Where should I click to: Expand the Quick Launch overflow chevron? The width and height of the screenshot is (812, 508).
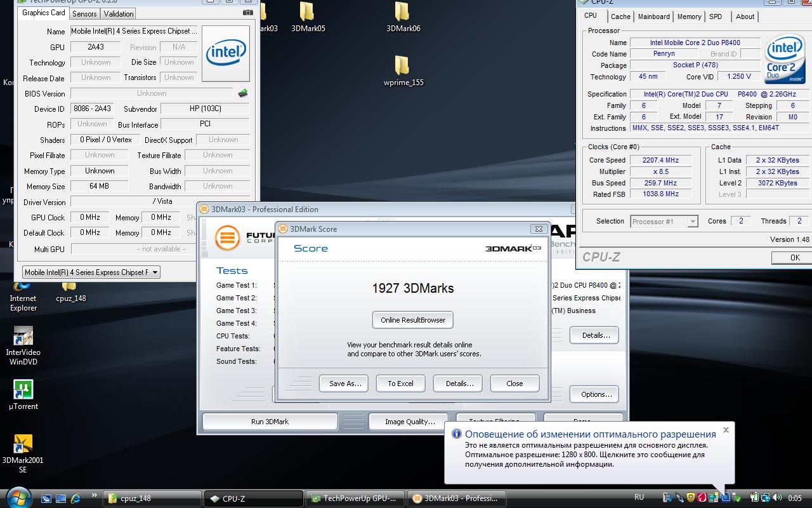pos(95,495)
